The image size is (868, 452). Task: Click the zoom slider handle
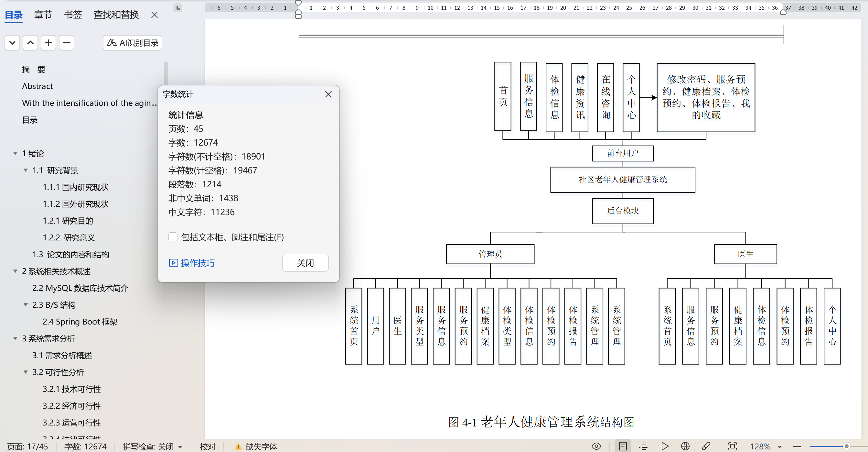(x=846, y=446)
